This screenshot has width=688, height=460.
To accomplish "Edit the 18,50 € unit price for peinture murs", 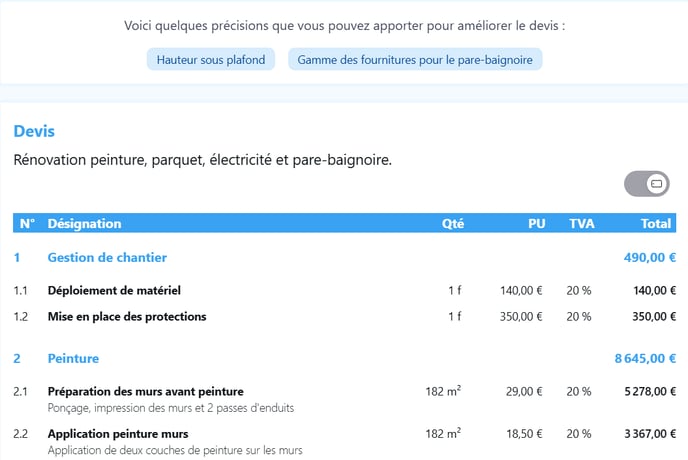I will click(524, 434).
